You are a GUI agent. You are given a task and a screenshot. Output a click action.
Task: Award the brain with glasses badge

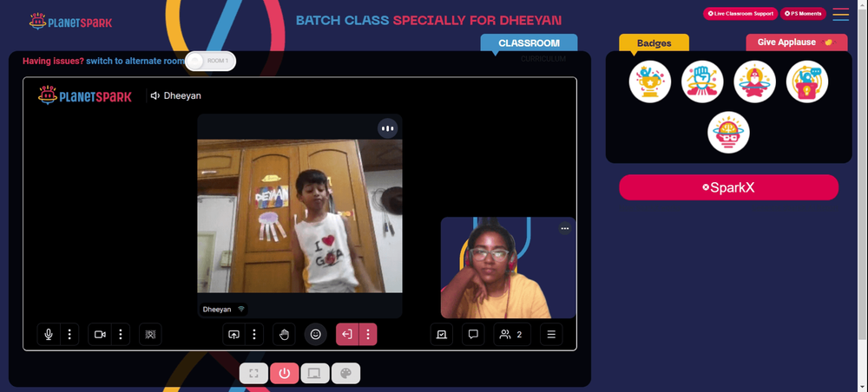728,133
